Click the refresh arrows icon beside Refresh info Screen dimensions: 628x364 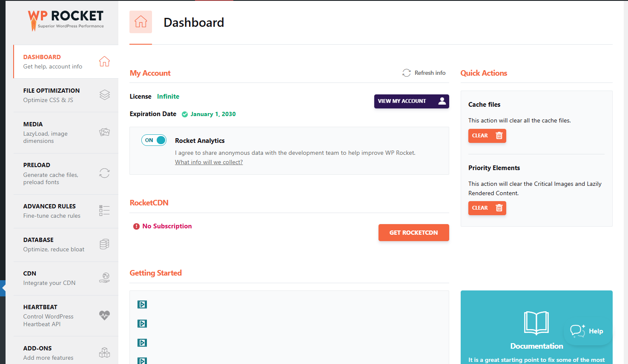(x=407, y=73)
